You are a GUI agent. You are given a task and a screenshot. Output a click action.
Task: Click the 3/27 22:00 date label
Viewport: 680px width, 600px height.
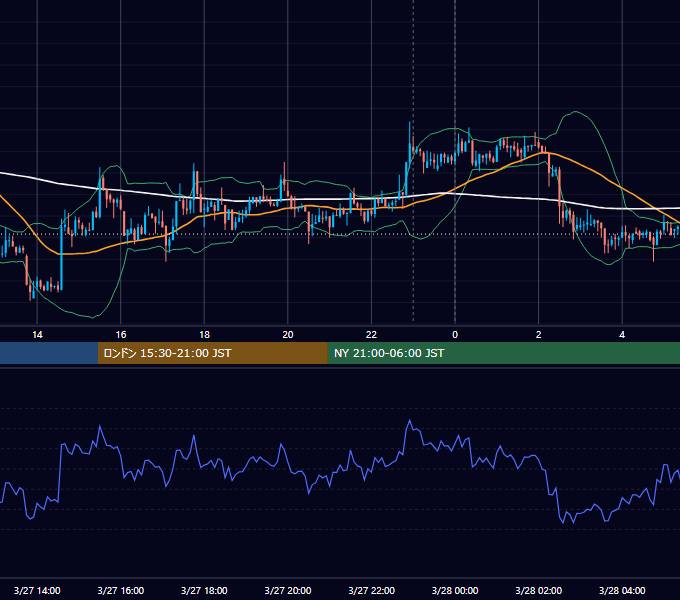tap(372, 590)
